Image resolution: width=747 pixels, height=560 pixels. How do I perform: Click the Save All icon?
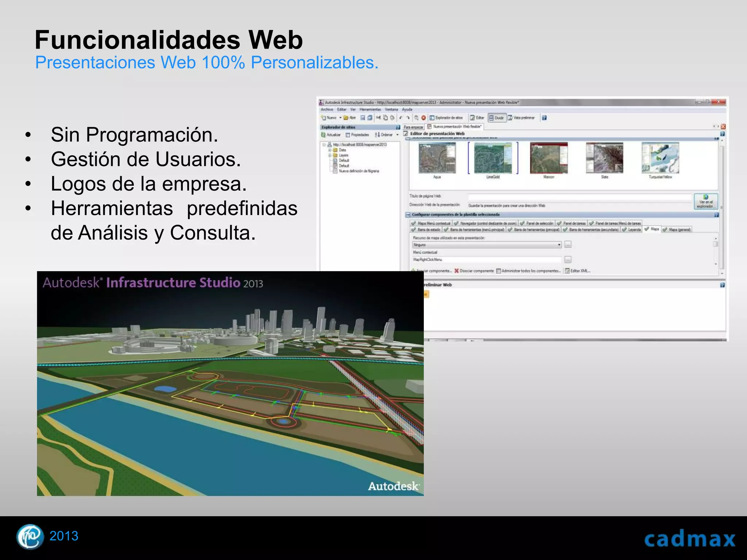pos(370,118)
